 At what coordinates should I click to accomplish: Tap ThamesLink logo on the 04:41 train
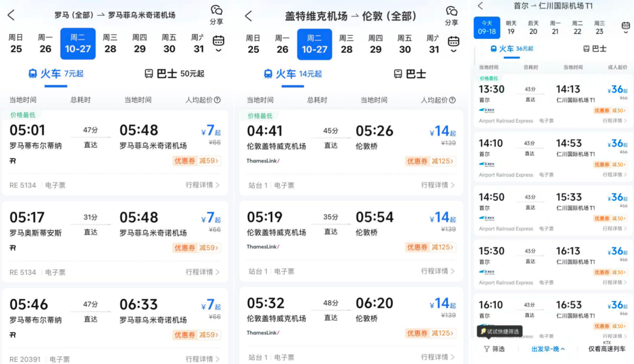(263, 160)
